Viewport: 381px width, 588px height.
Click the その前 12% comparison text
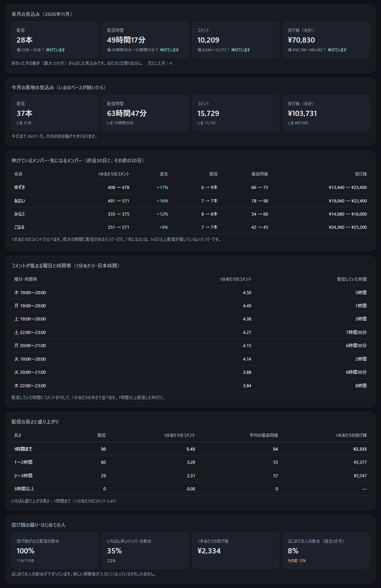click(297, 561)
